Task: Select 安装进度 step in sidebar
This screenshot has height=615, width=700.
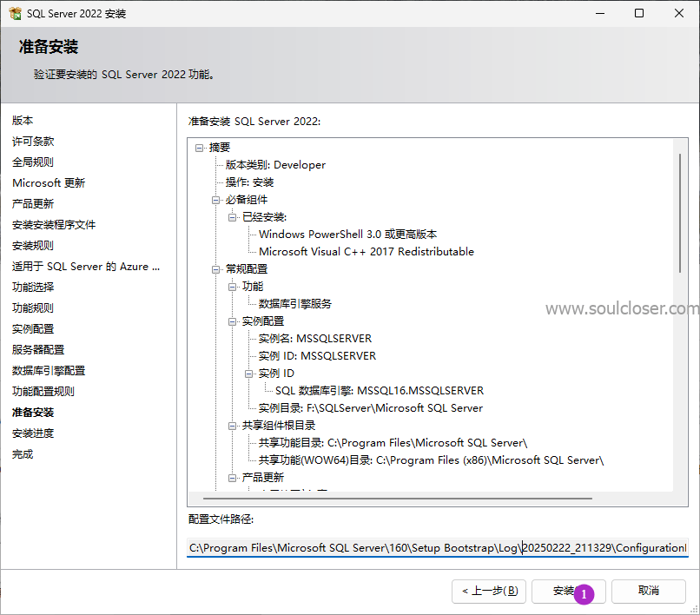Action: 33,433
